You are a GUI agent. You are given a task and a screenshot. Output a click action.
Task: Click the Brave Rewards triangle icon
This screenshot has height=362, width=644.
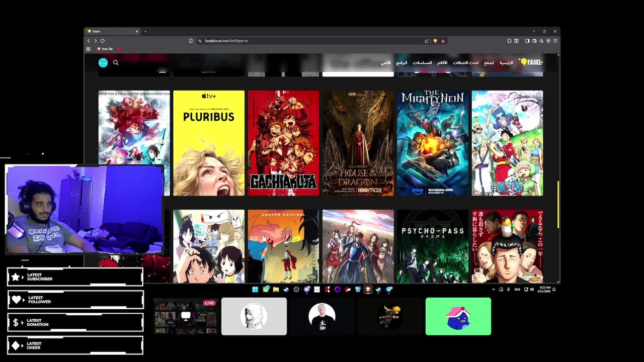[x=443, y=41]
